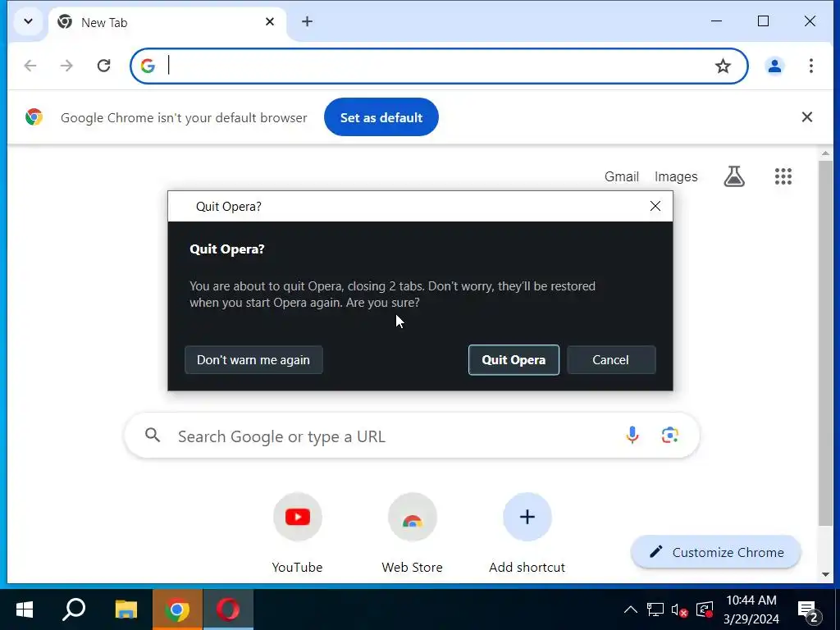Open File Explorer from taskbar
840x630 pixels.
tap(126, 609)
